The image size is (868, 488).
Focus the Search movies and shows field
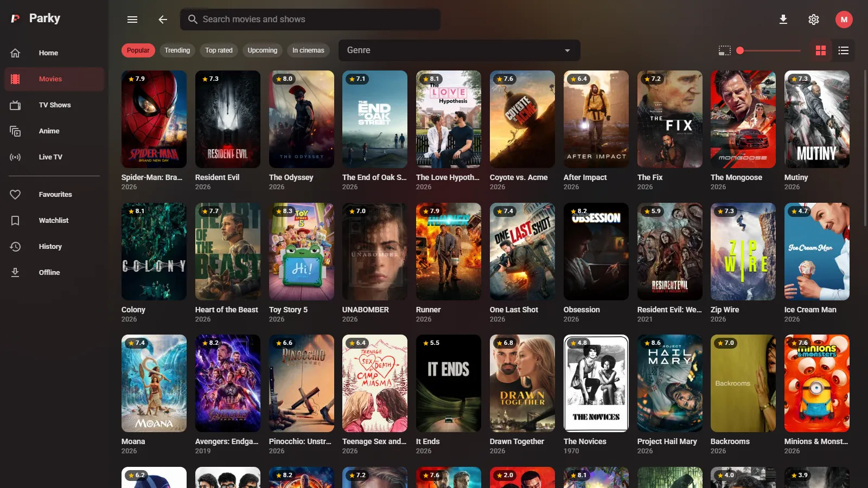[310, 20]
